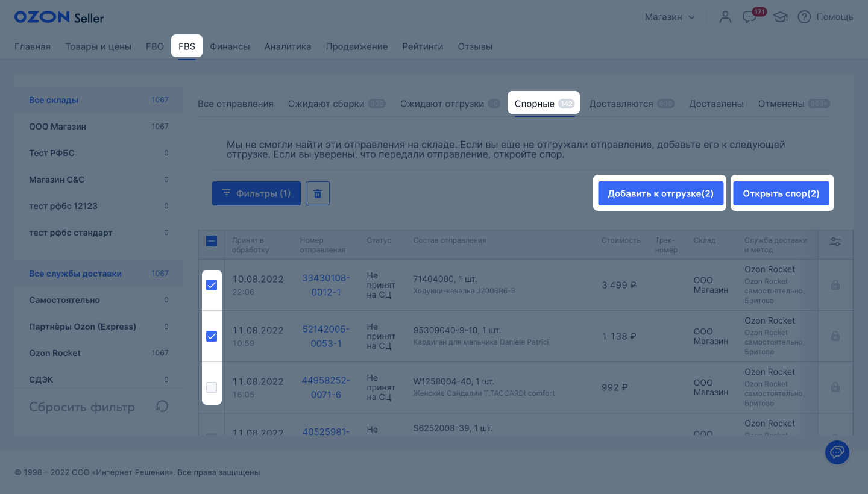
Task: Select тест рфбс 12123 warehouse
Action: pyautogui.click(x=99, y=206)
